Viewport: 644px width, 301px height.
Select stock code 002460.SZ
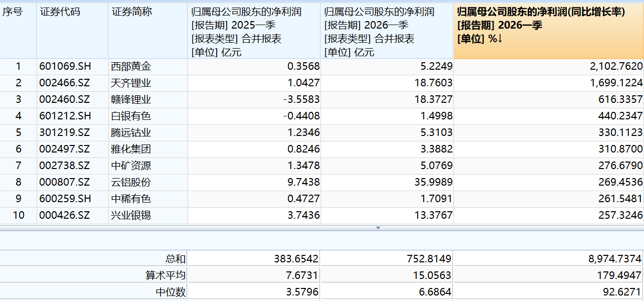click(65, 100)
